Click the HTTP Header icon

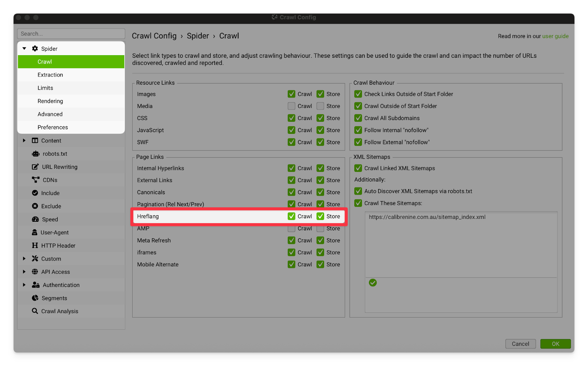[x=35, y=245]
